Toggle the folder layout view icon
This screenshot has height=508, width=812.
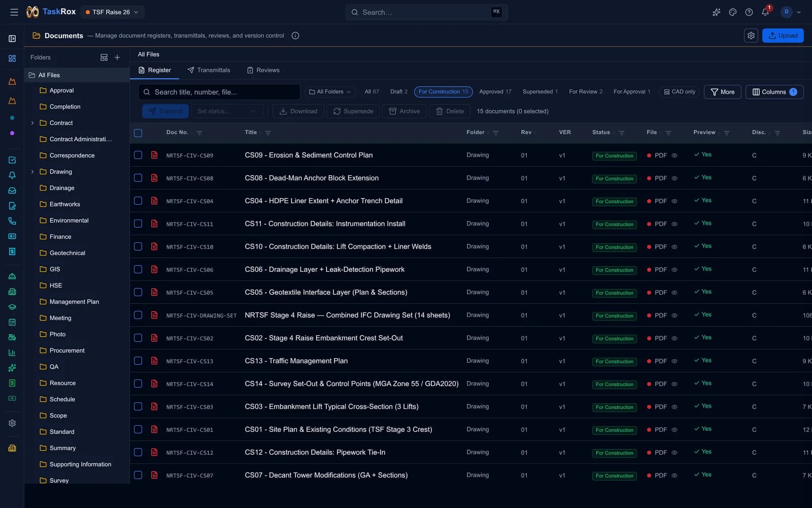104,57
